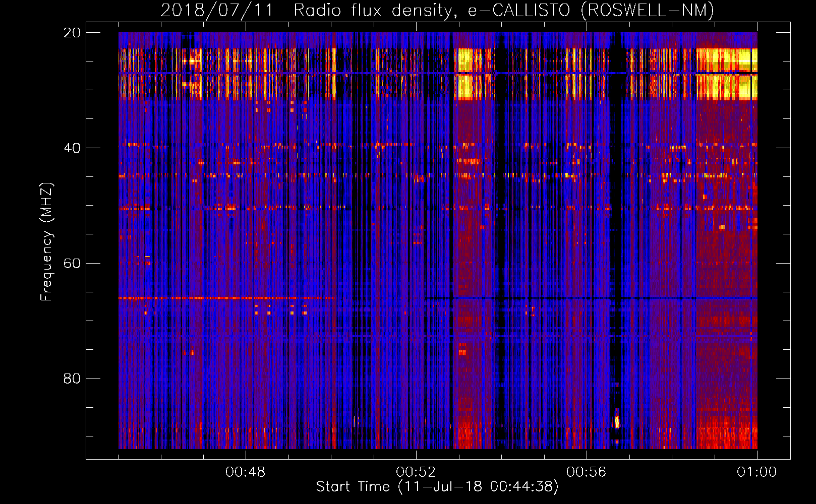Click the time tick label '01:00'
Viewport: 816px width, 504px height.
tap(757, 472)
